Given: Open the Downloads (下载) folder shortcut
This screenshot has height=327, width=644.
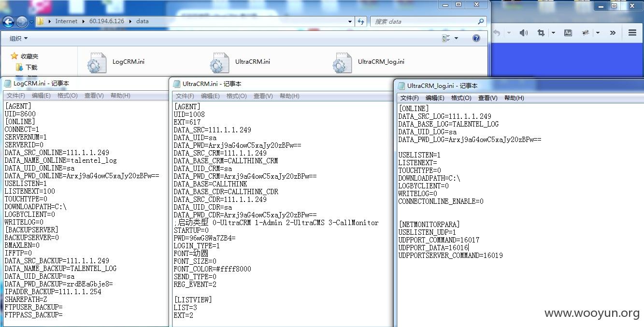Looking at the screenshot, I should tap(26, 67).
